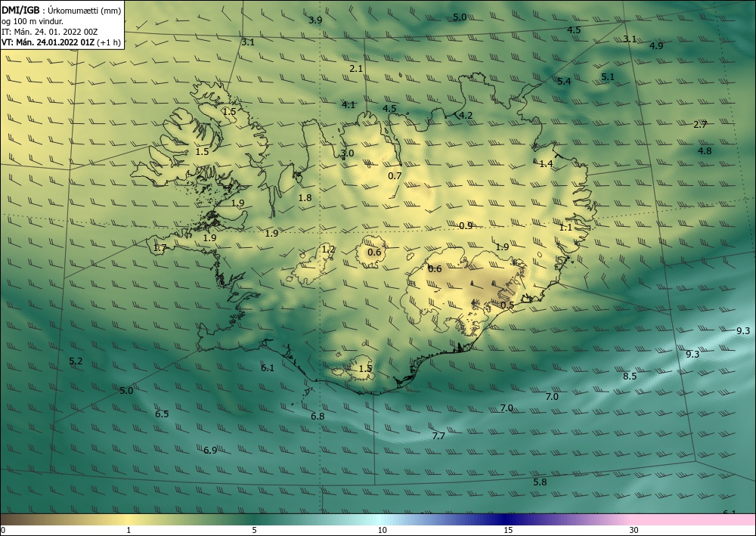756x536 pixels.
Task: Select the 'VT: Mán. 24.01.2022 01Z (+1 h)' line
Action: pyautogui.click(x=61, y=42)
